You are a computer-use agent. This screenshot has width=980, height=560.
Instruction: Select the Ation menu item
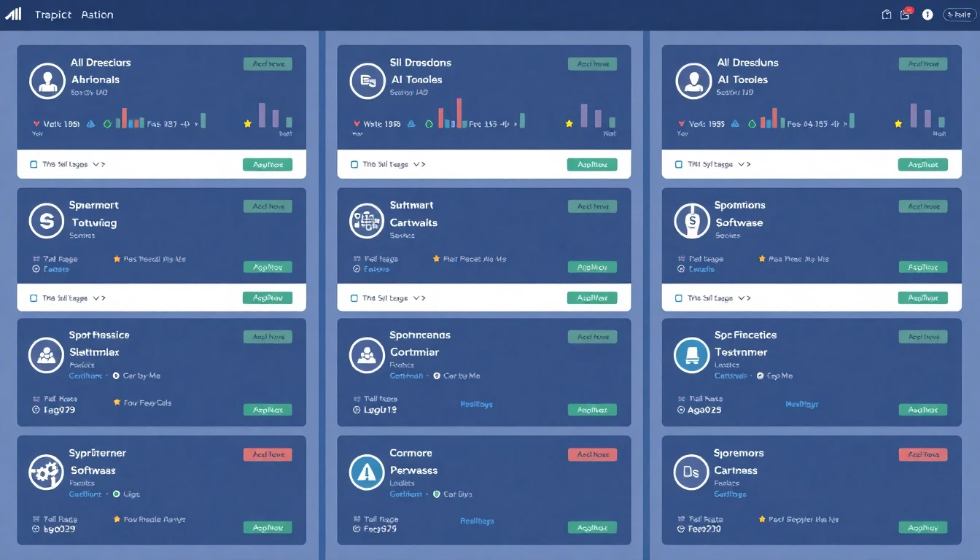[x=97, y=14]
